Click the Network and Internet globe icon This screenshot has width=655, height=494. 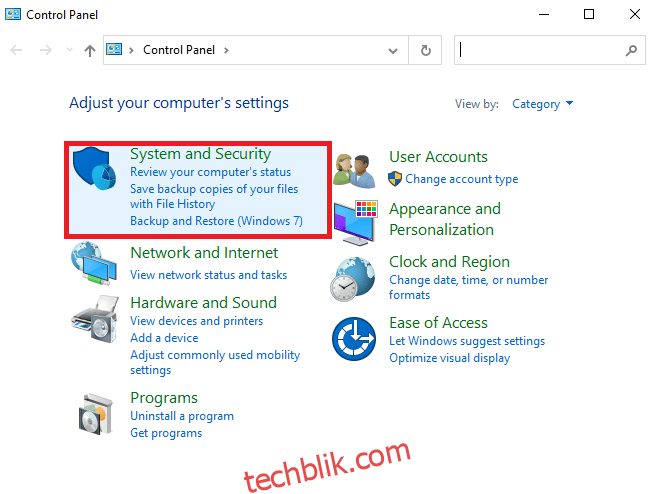click(94, 263)
